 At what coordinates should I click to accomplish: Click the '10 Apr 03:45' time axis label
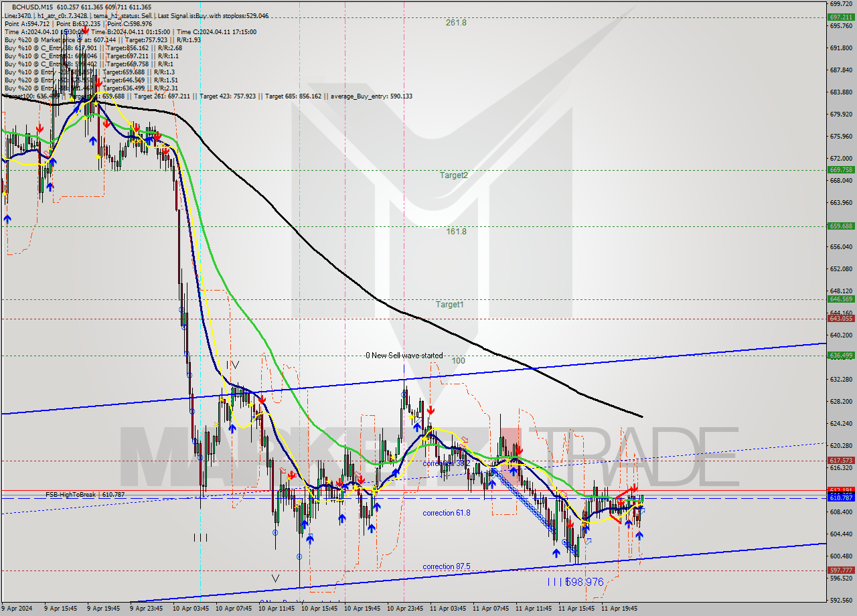click(x=189, y=609)
